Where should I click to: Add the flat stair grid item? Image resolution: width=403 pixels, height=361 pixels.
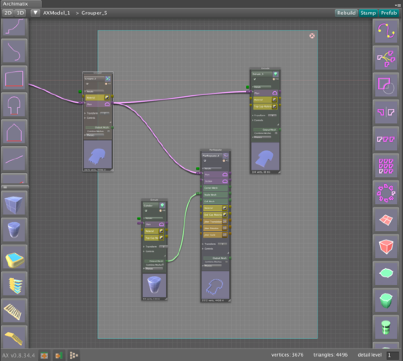click(14, 312)
